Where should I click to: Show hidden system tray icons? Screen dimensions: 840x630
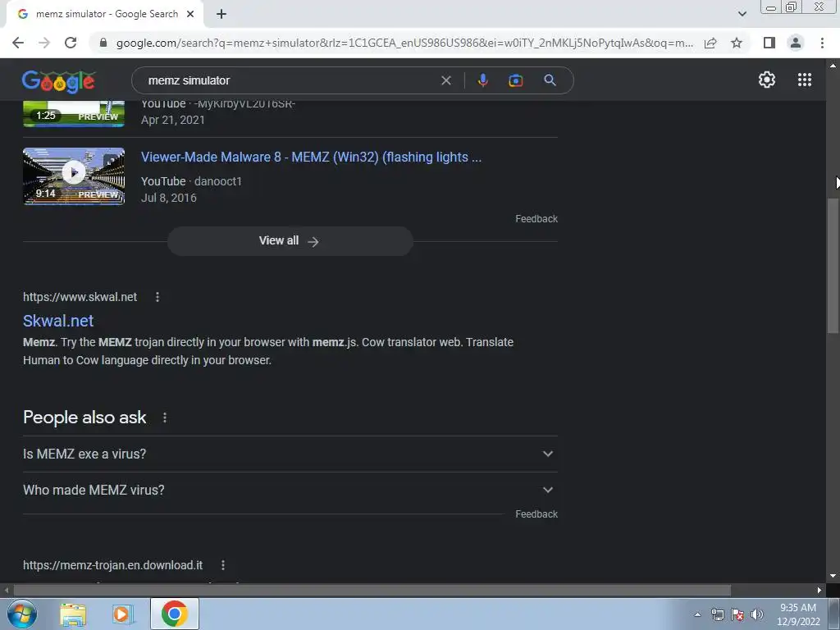coord(697,614)
